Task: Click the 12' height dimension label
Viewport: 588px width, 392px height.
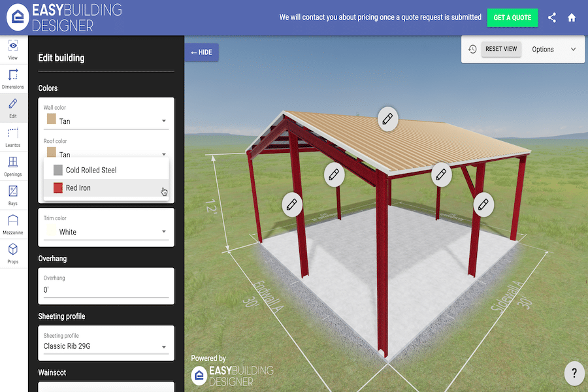Action: click(x=211, y=206)
